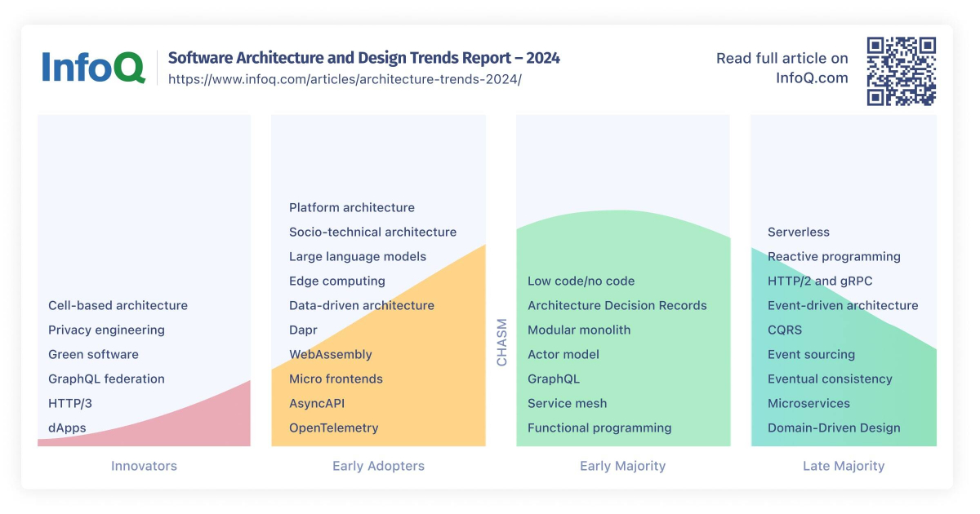Click the Cell-based architecture entry
This screenshot has height=514, width=980.
[x=118, y=305]
